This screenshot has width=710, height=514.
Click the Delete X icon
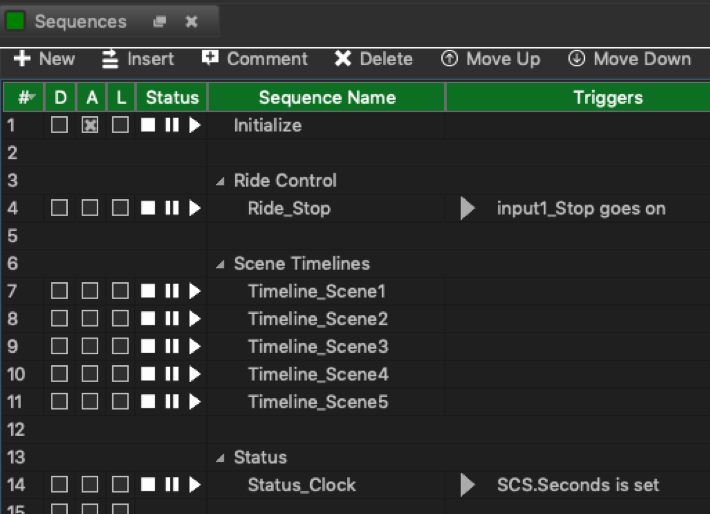343,58
